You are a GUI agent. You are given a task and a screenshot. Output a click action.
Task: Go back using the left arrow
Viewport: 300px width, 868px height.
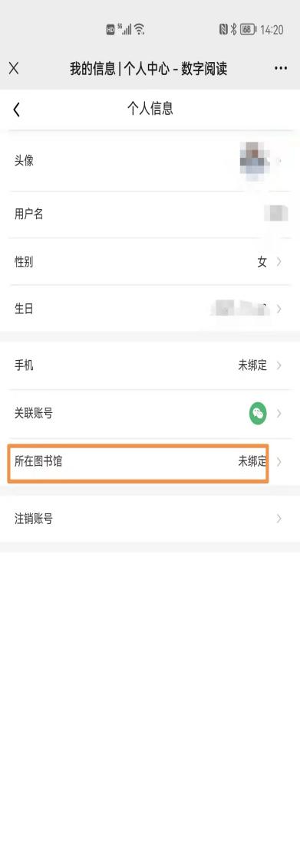(17, 109)
